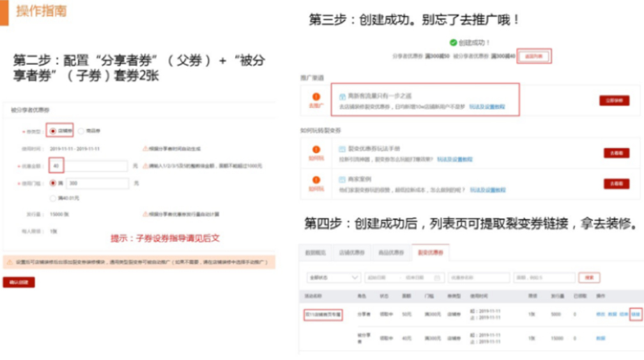Switch to the 店铺优惠券 tab
This screenshot has width=644, height=360.
[x=351, y=253]
